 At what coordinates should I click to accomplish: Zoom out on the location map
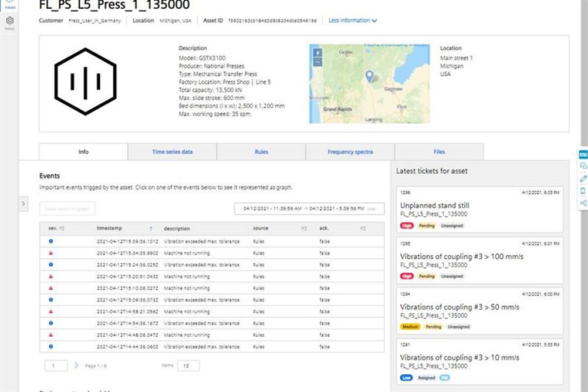click(317, 62)
